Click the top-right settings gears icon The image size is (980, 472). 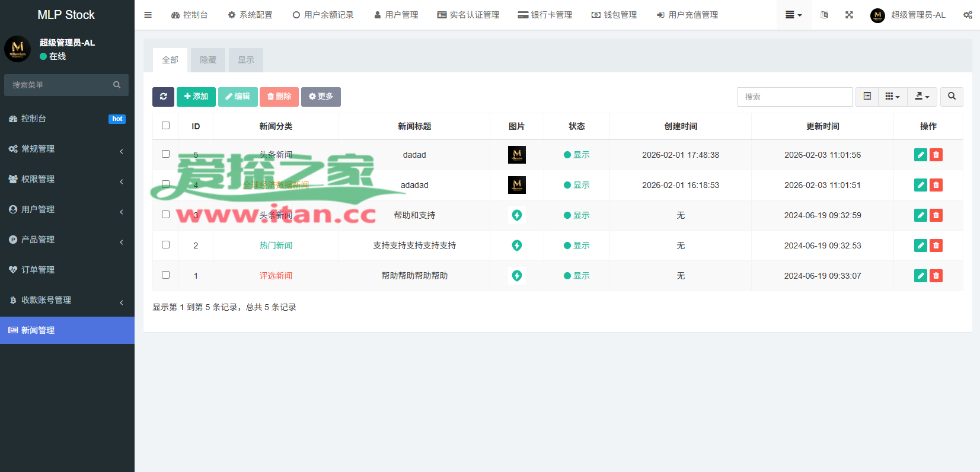(x=967, y=15)
